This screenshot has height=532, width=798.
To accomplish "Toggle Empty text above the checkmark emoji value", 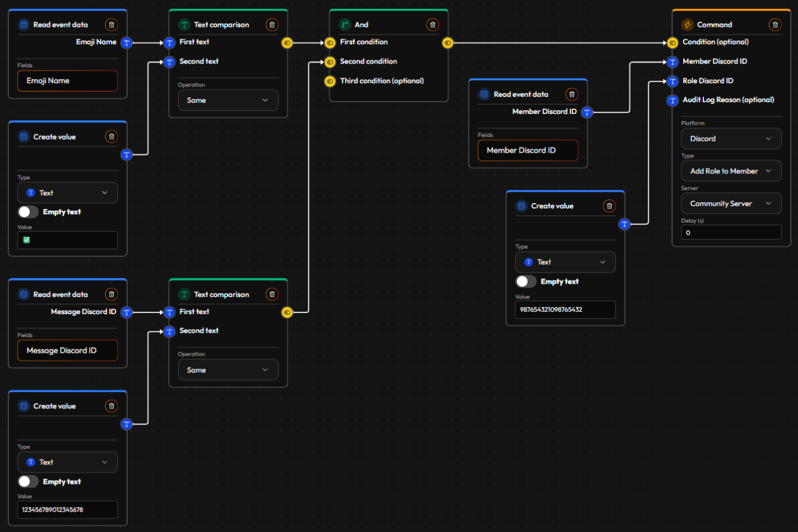I will [28, 212].
